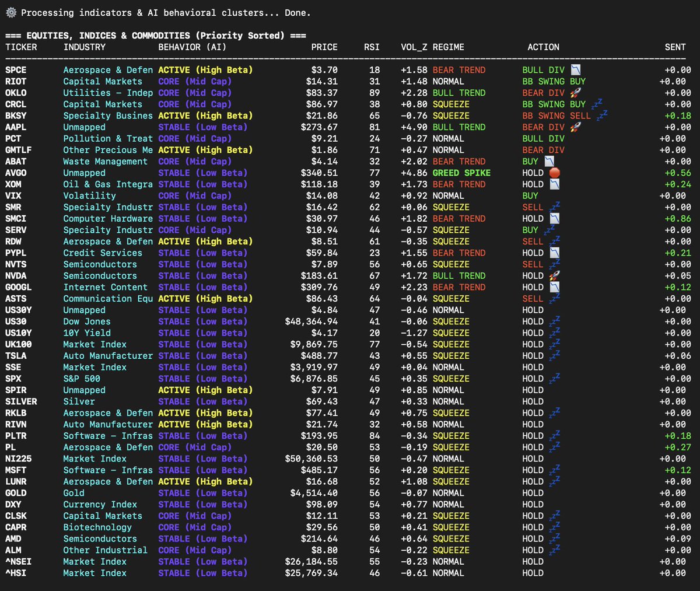
Task: Click the red stop-sign icon on AVGO's HOLD row
Action: (x=554, y=173)
